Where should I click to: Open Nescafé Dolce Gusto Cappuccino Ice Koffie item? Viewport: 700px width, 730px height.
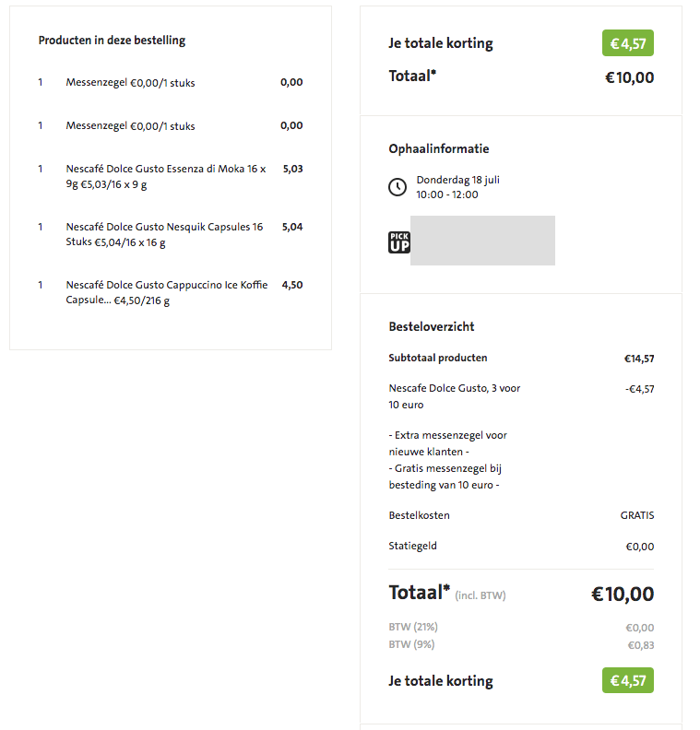pos(171,292)
